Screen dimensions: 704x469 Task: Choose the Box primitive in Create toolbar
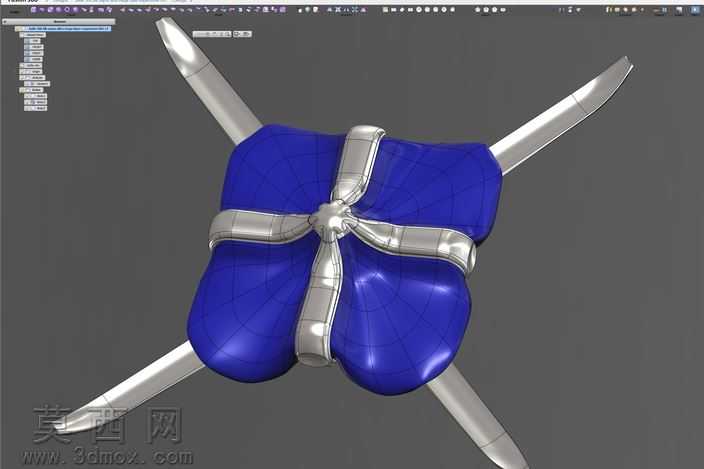pos(33,9)
